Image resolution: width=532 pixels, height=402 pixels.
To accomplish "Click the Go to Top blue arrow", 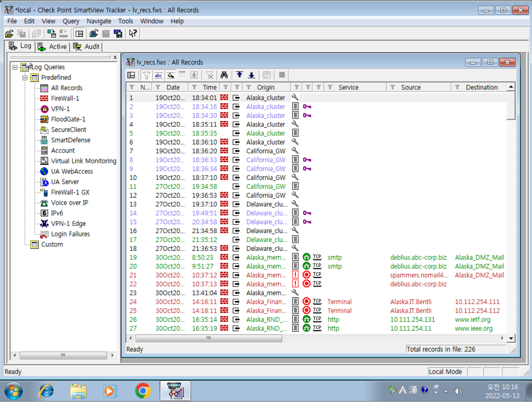I will pyautogui.click(x=240, y=75).
